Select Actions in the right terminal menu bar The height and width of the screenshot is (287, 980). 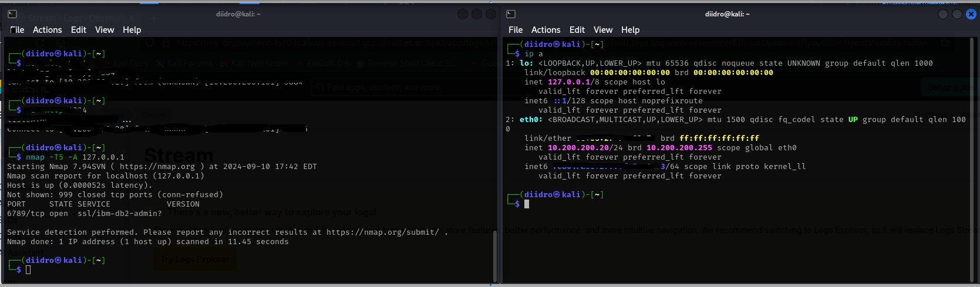(x=545, y=30)
